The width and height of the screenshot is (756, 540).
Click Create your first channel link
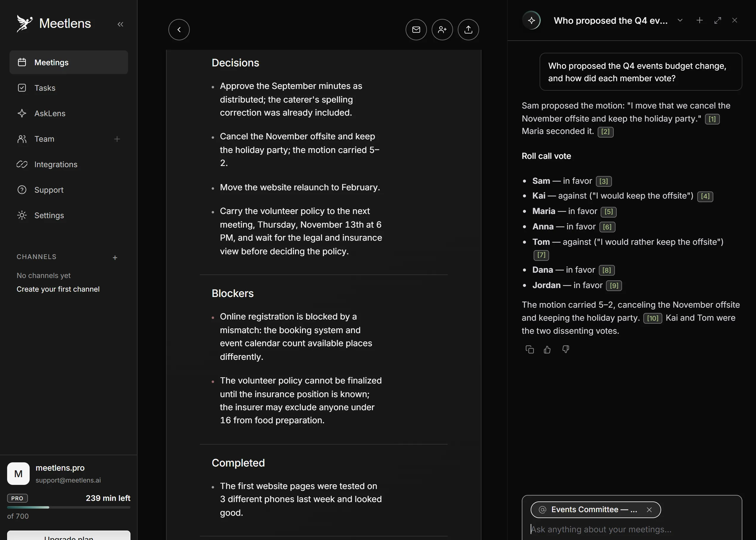pyautogui.click(x=58, y=289)
